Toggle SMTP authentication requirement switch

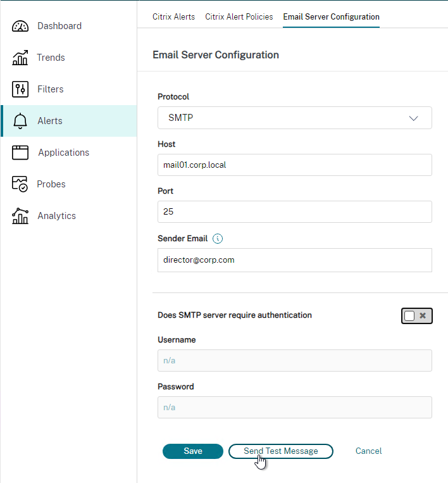point(417,316)
